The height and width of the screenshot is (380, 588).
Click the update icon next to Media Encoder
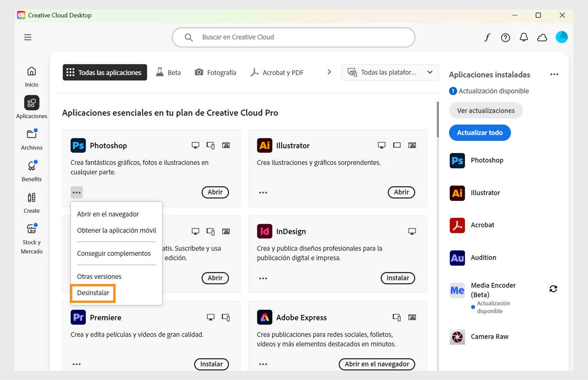[553, 289]
